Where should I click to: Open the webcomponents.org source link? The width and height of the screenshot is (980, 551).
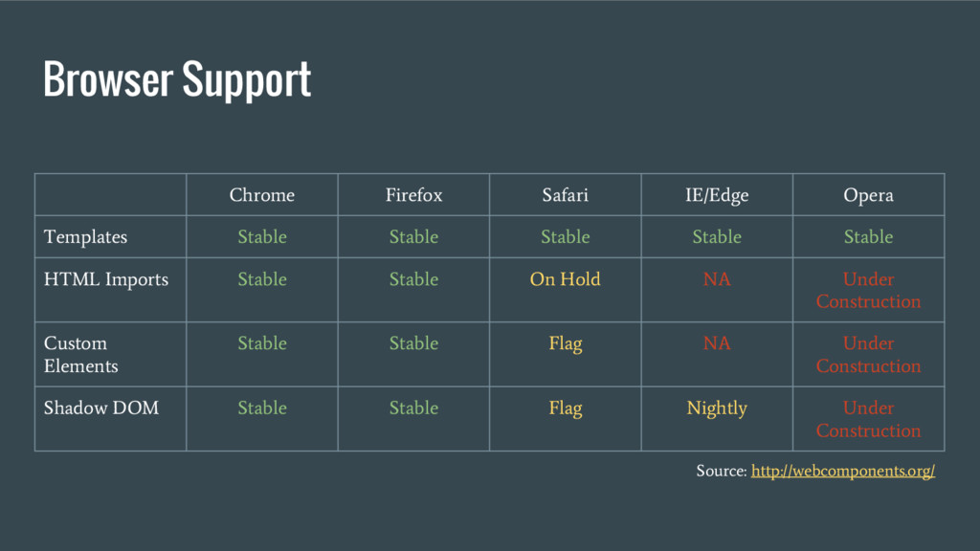pyautogui.click(x=842, y=471)
